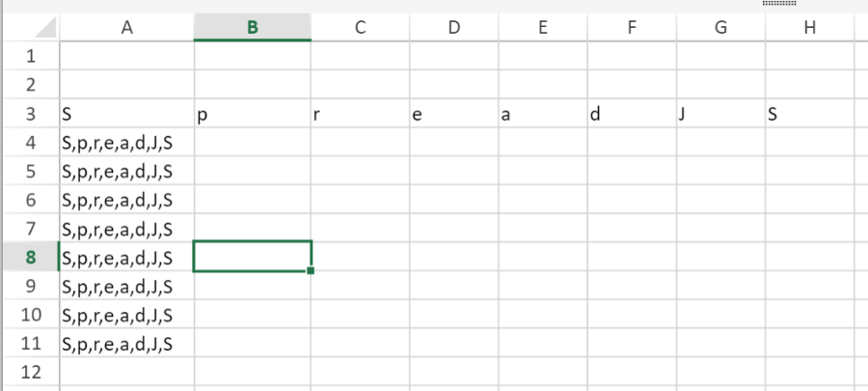868x391 pixels.
Task: Select row 3 header
Action: coord(29,115)
